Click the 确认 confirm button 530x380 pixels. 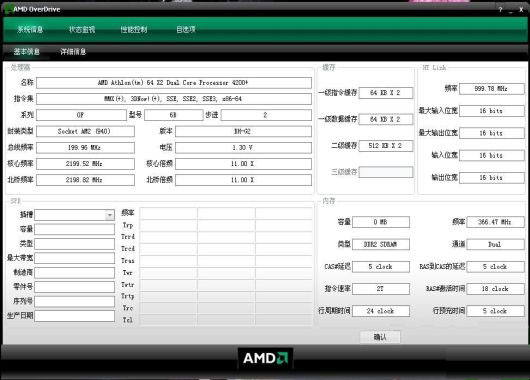[x=380, y=337]
